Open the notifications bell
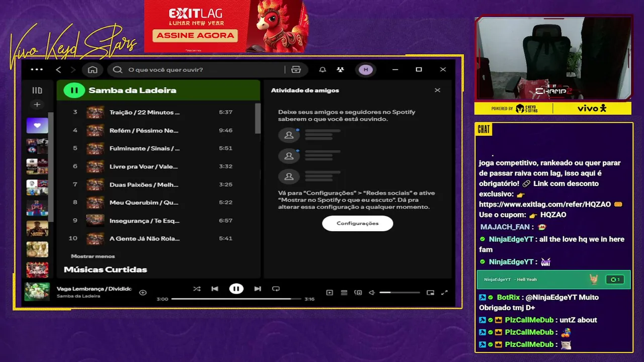 point(323,70)
